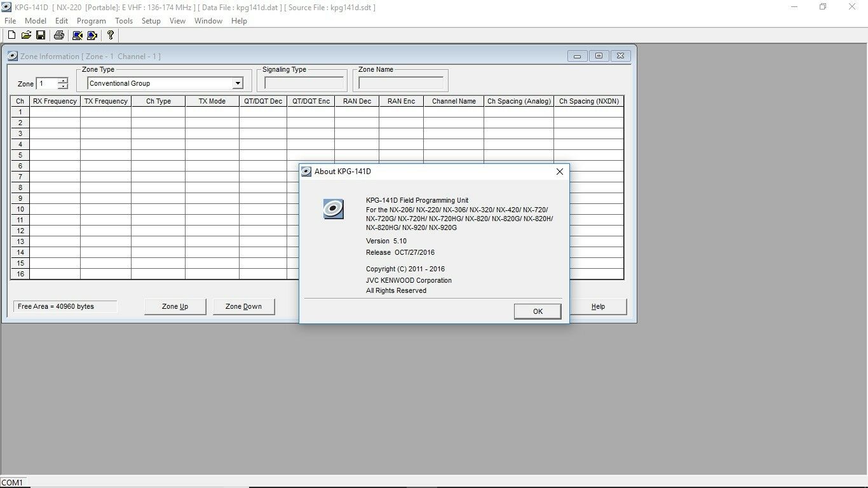Click the Zone Up button
Screen dimensions: 868x488
[175, 306]
